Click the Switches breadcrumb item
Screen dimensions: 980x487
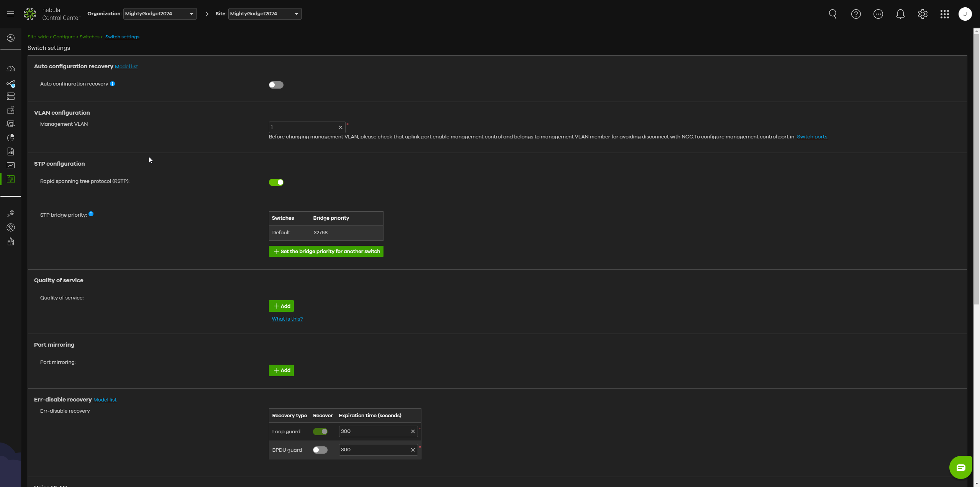89,37
